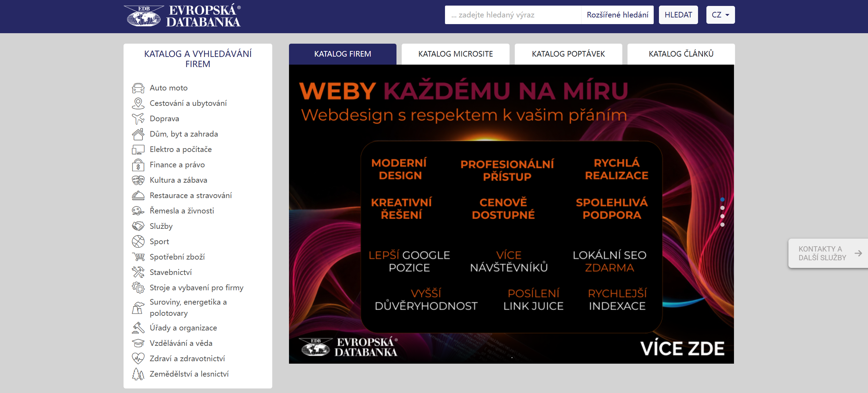Select the last carousel indicator dot

[722, 225]
